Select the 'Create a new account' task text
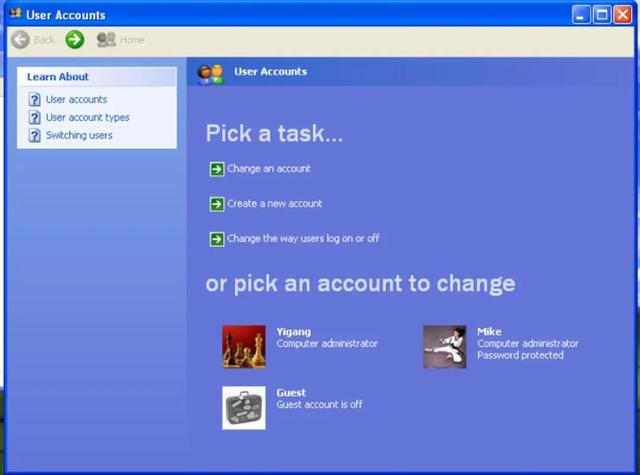The width and height of the screenshot is (640, 475). 275,204
